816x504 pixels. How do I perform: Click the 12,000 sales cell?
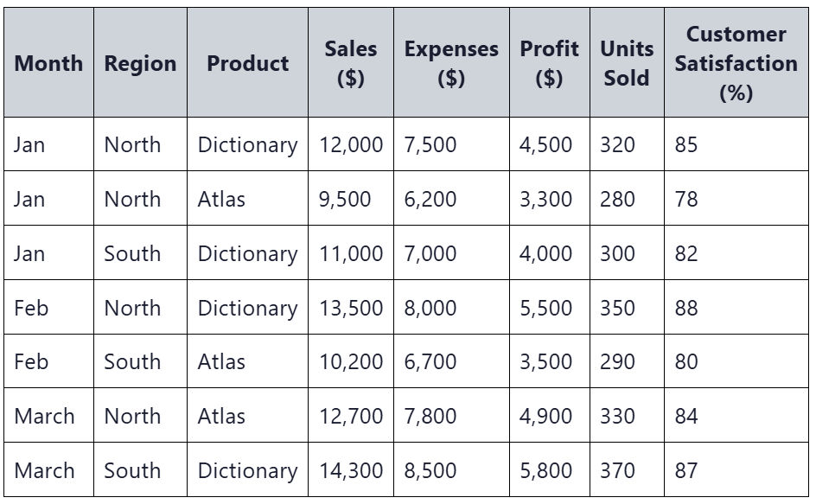pyautogui.click(x=351, y=144)
